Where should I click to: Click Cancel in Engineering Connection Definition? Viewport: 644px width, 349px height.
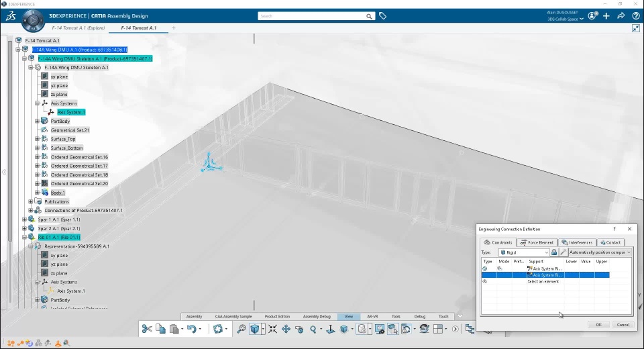tap(623, 325)
